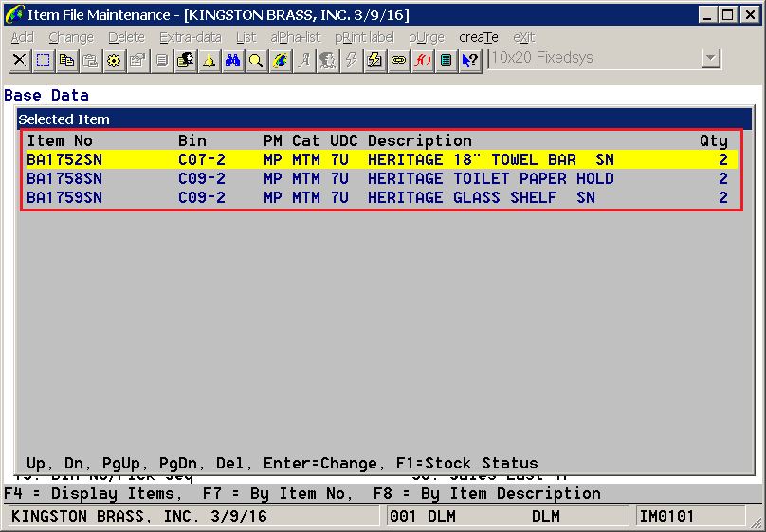The width and height of the screenshot is (766, 532).
Task: Open the pUrge menu
Action: [427, 38]
